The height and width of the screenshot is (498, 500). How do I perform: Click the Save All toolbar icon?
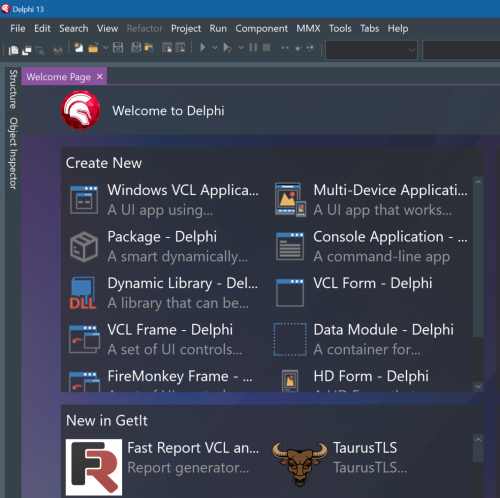coord(136,48)
